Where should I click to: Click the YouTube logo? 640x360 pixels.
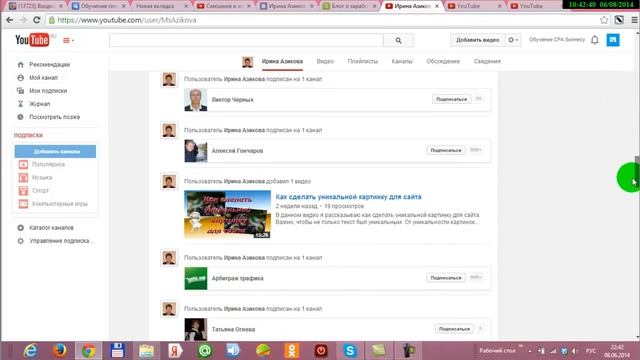(32, 40)
